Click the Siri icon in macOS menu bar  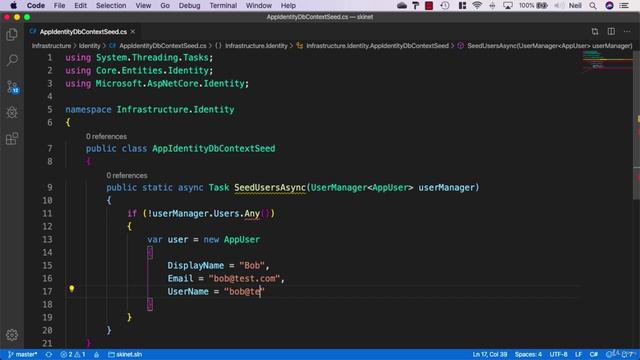coord(609,5)
